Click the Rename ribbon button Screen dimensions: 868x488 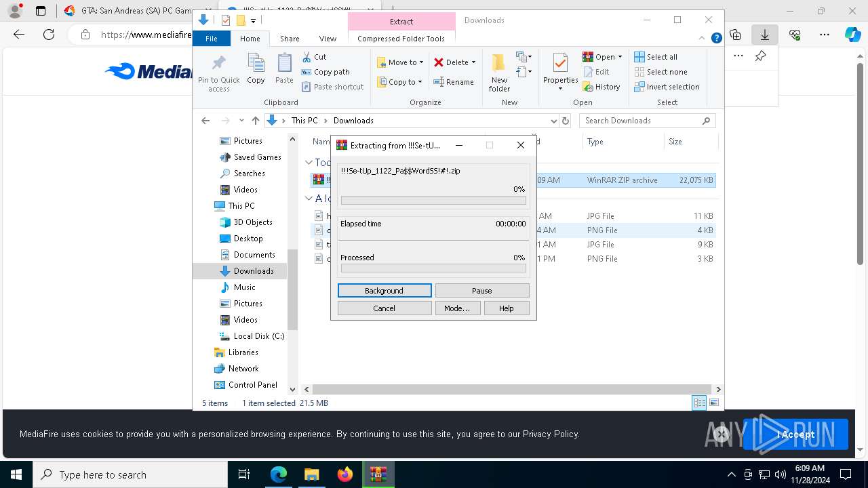[x=454, y=82]
